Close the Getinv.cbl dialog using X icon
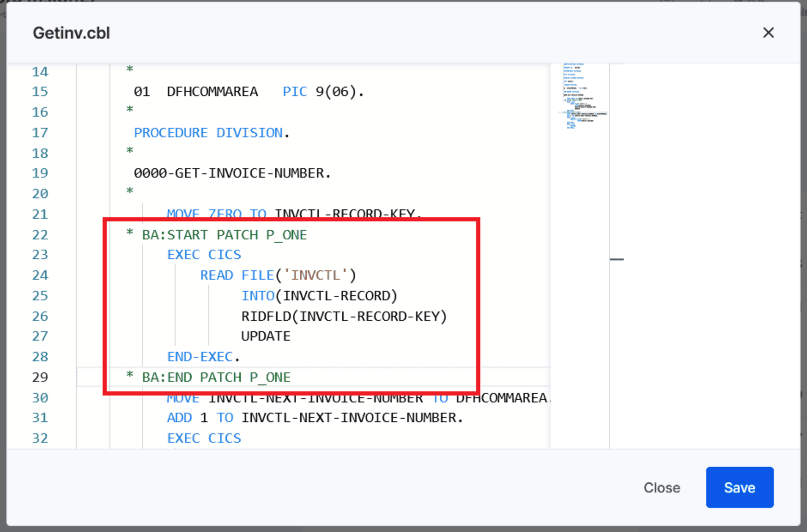Screen dimensions: 807x532 [x=768, y=33]
